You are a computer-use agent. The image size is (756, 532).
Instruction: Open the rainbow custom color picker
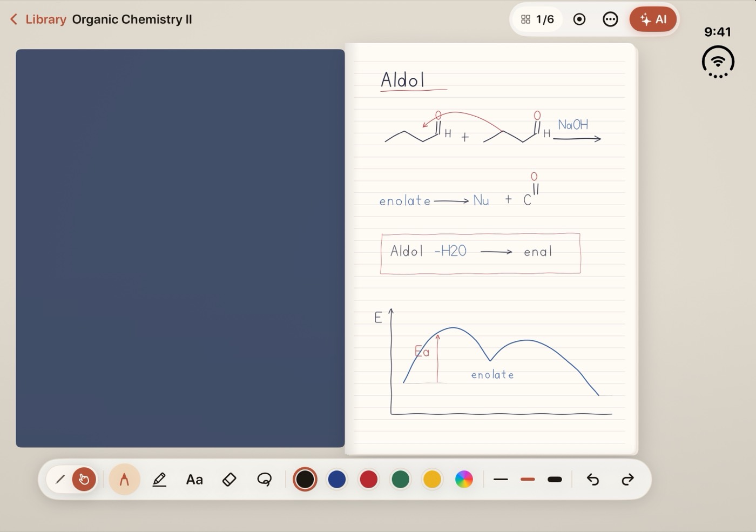coord(464,479)
